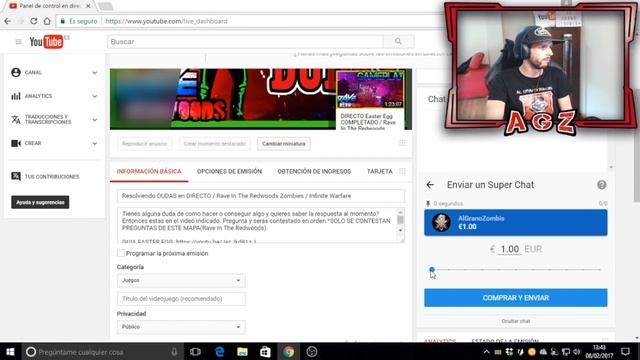The image size is (640, 360).
Task: Open the Privacidad dropdown set to Público
Action: pos(181,327)
